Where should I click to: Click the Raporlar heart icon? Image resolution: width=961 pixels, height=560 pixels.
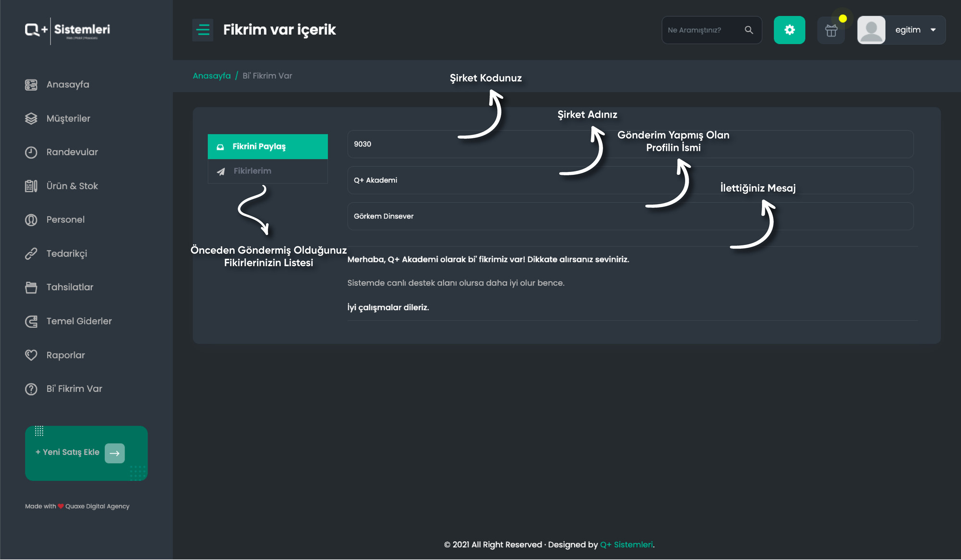[31, 355]
